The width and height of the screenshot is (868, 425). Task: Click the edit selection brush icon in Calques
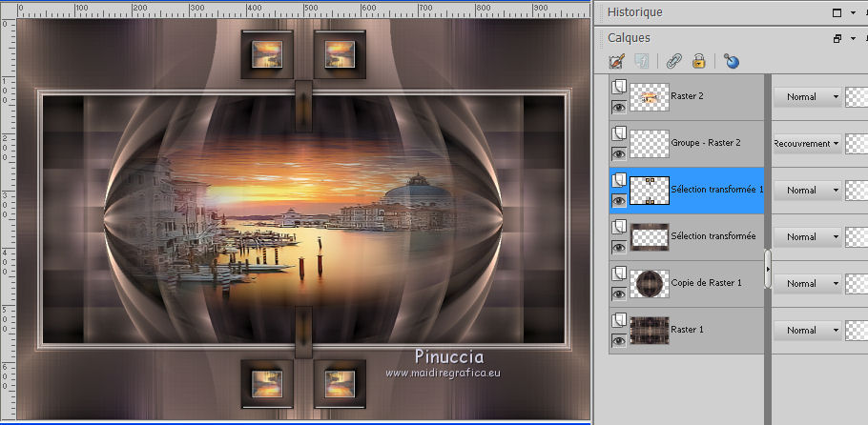pyautogui.click(x=616, y=62)
